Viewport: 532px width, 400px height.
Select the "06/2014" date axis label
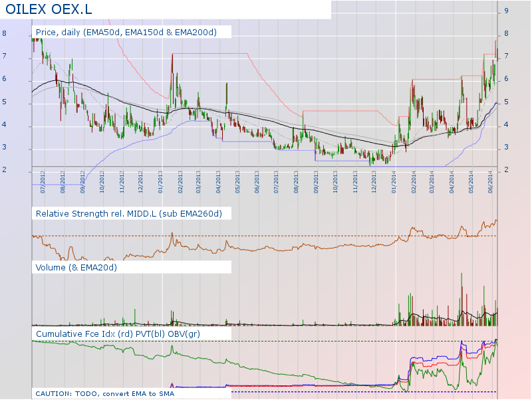tap(491, 182)
